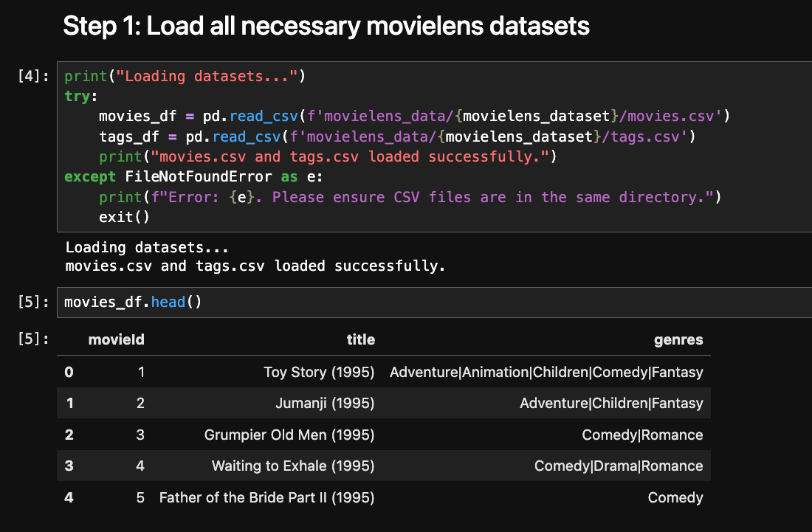Viewport: 812px width, 532px height.
Task: Click the title column header
Action: pos(360,339)
